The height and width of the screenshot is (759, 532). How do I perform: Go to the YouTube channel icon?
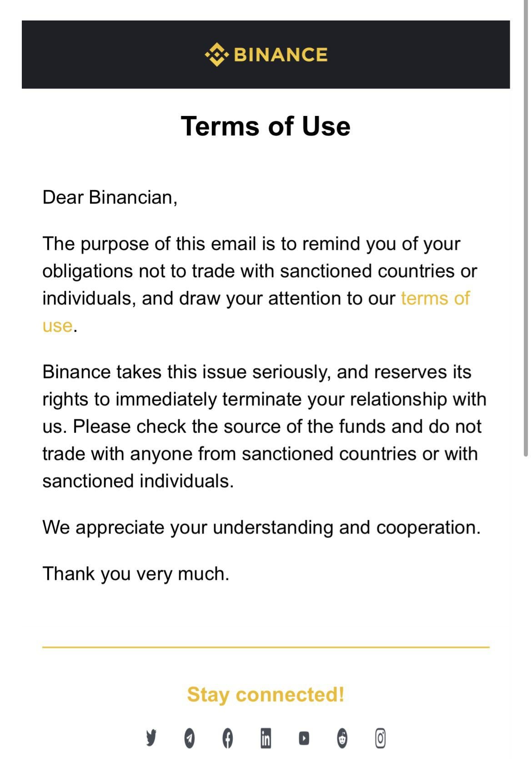[x=304, y=738]
